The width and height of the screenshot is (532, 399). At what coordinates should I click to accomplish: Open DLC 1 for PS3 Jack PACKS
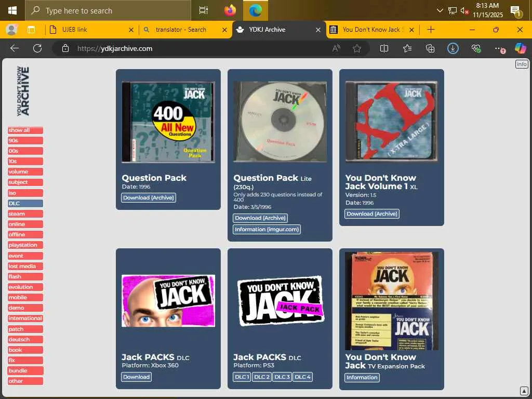tap(242, 377)
